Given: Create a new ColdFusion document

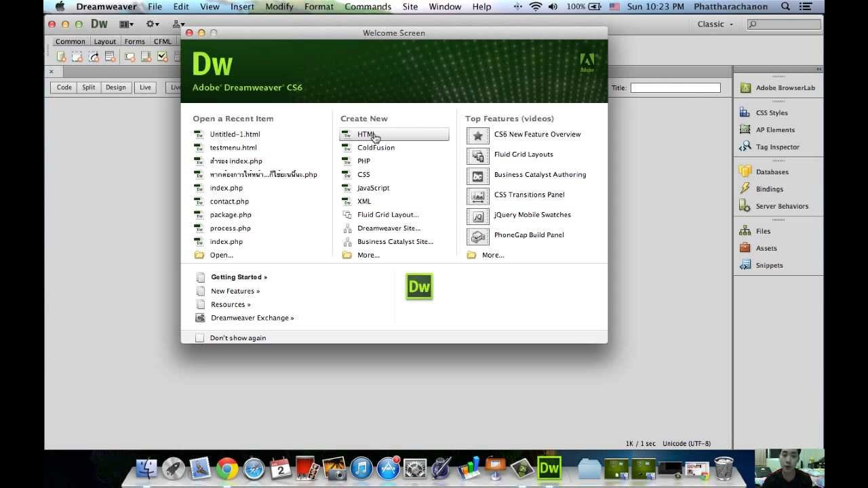Looking at the screenshot, I should 376,147.
